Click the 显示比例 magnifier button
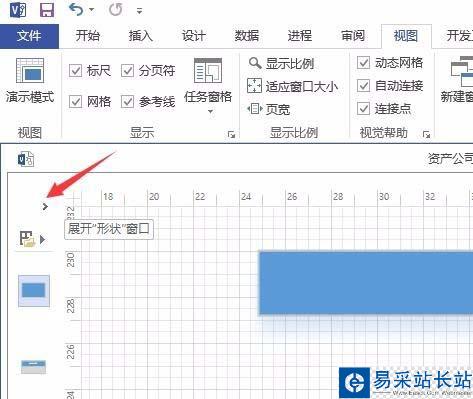 [x=281, y=63]
